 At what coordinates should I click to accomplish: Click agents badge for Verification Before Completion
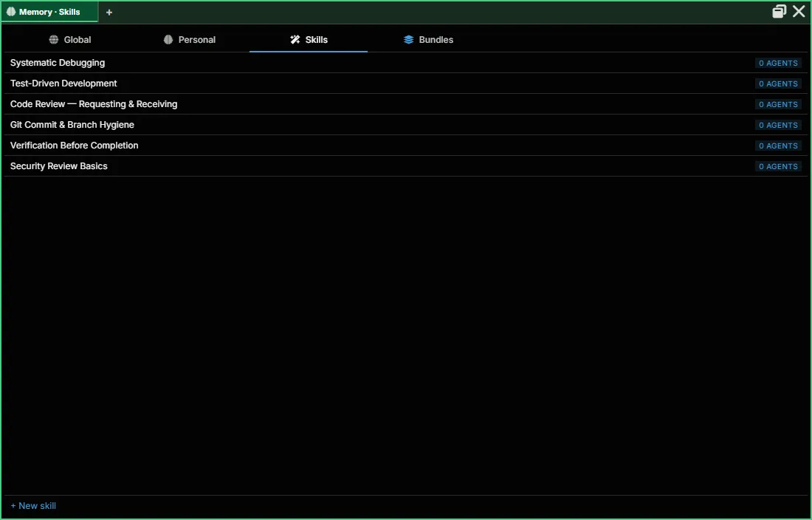pyautogui.click(x=778, y=146)
